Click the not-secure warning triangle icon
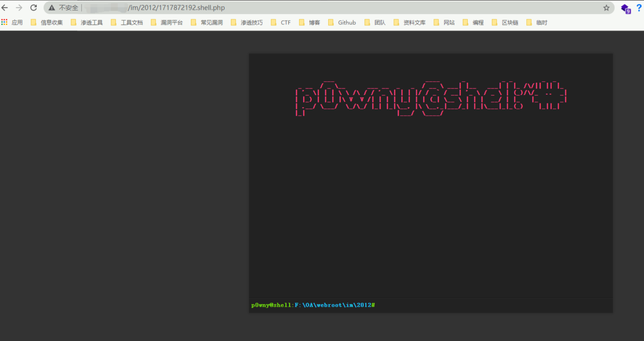Screen dimensions: 644x341 (52, 8)
